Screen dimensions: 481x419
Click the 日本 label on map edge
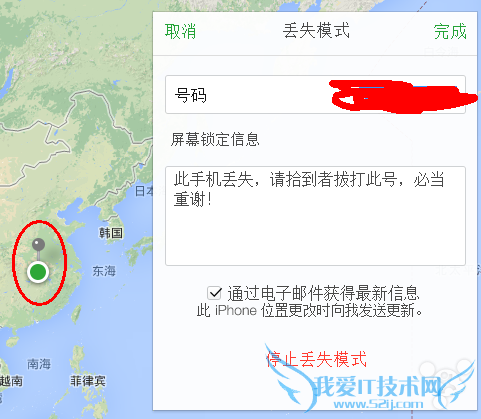(144, 191)
